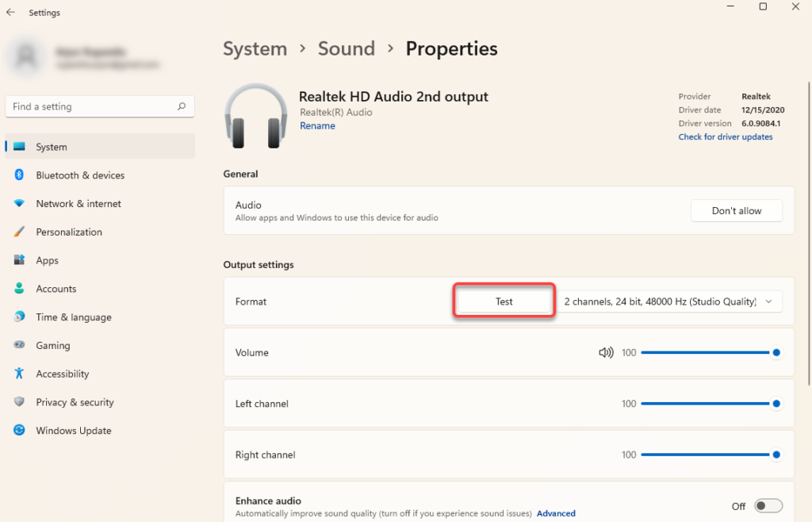812x522 pixels.
Task: Click the Windows Update icon
Action: [x=19, y=431]
